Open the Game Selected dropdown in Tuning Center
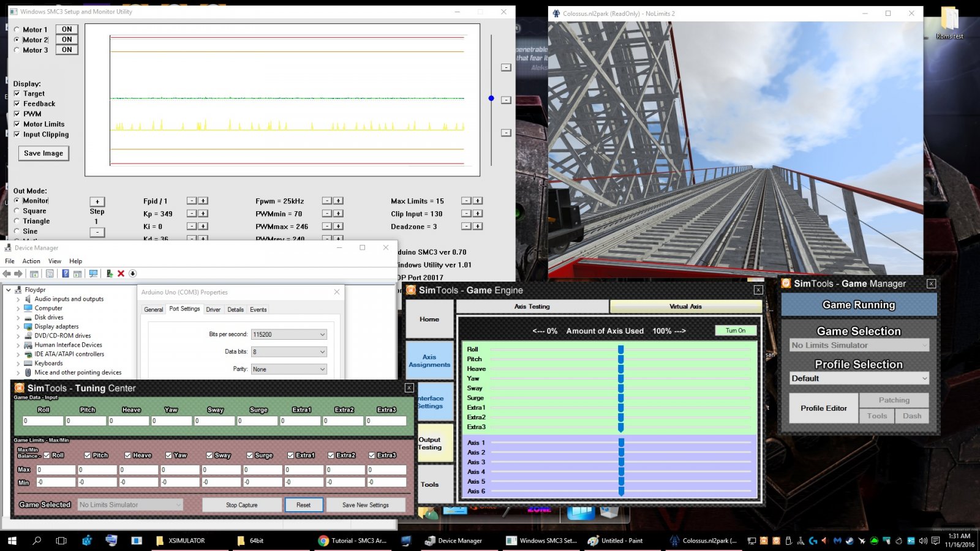This screenshot has width=980, height=551. pyautogui.click(x=130, y=504)
